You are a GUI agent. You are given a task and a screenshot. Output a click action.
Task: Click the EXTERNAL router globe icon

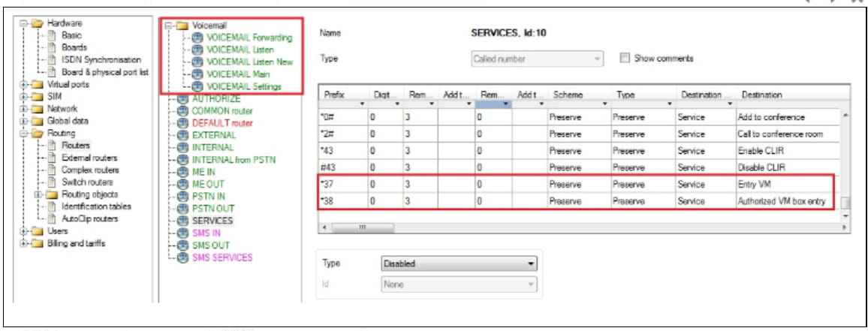(183, 135)
